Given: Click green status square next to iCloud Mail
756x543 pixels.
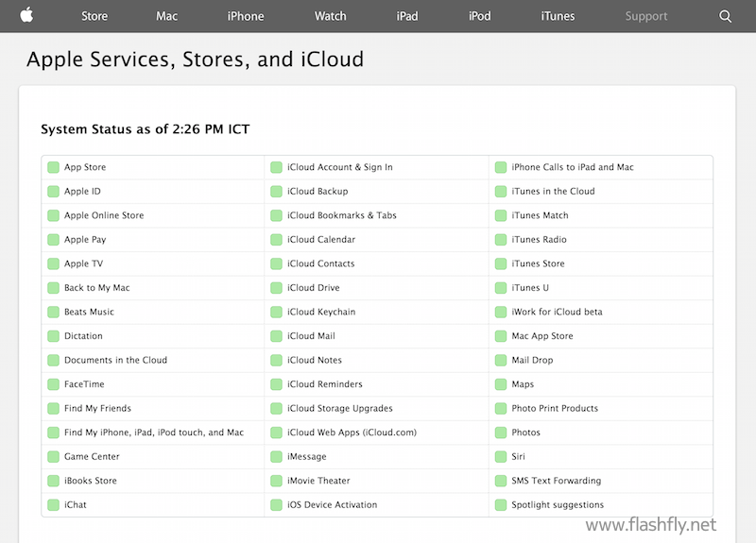Looking at the screenshot, I should point(276,336).
